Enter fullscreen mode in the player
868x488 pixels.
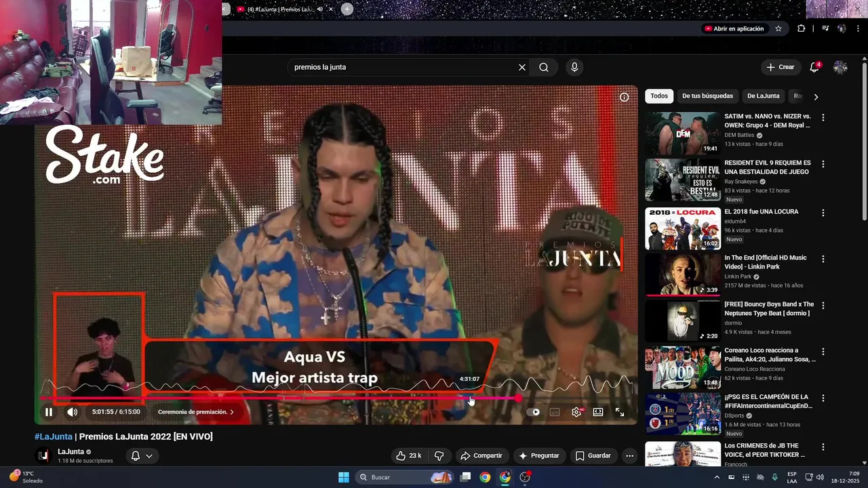point(620,412)
